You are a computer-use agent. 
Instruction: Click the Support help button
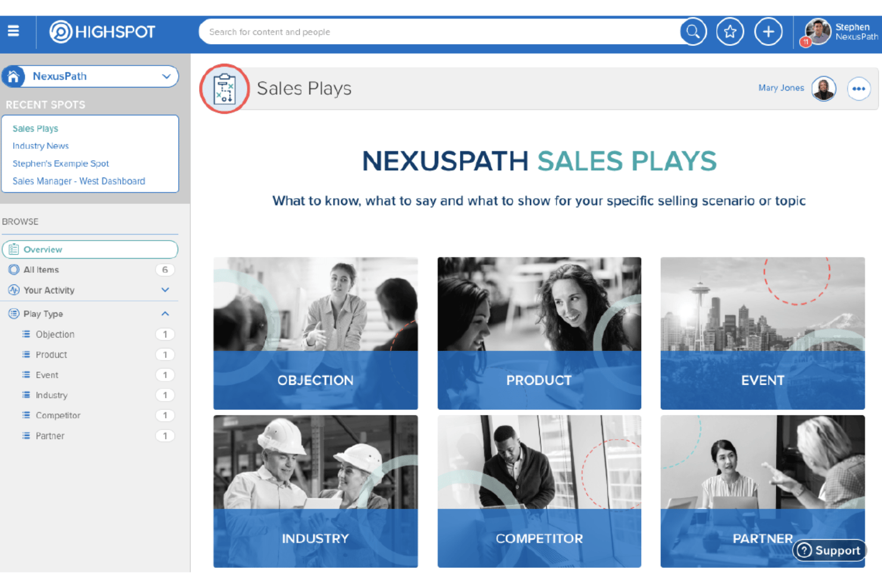pos(829,550)
